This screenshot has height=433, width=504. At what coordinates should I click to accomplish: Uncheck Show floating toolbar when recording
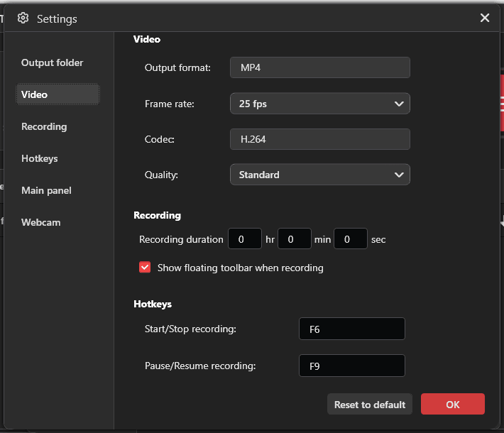[145, 267]
